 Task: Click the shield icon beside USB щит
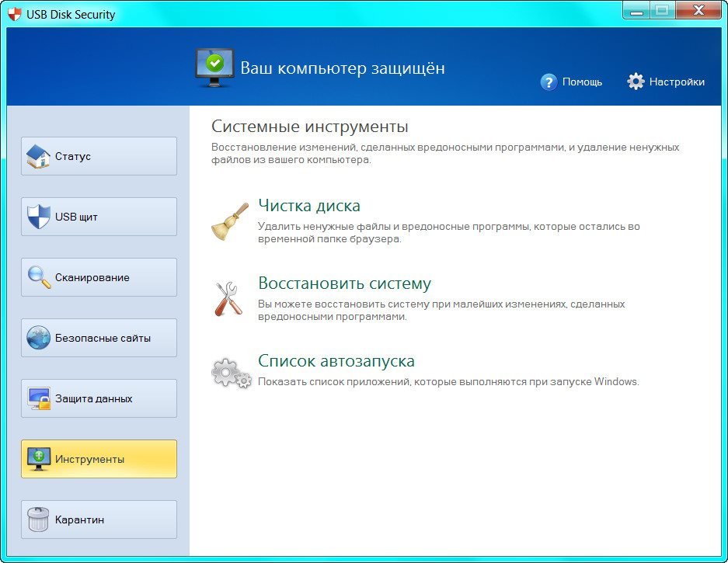coord(38,217)
